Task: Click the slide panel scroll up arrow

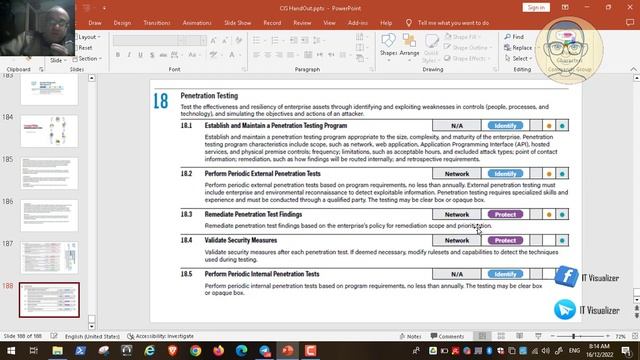Action: point(91,78)
